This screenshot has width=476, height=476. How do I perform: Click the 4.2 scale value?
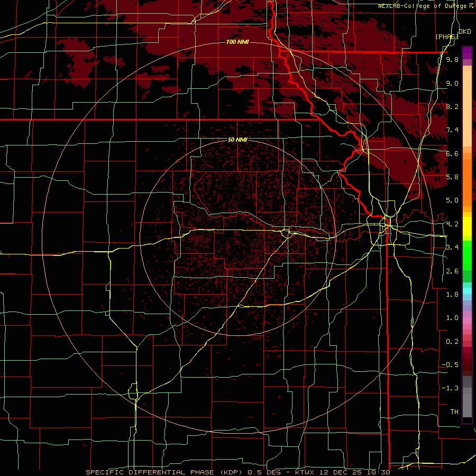pos(452,224)
